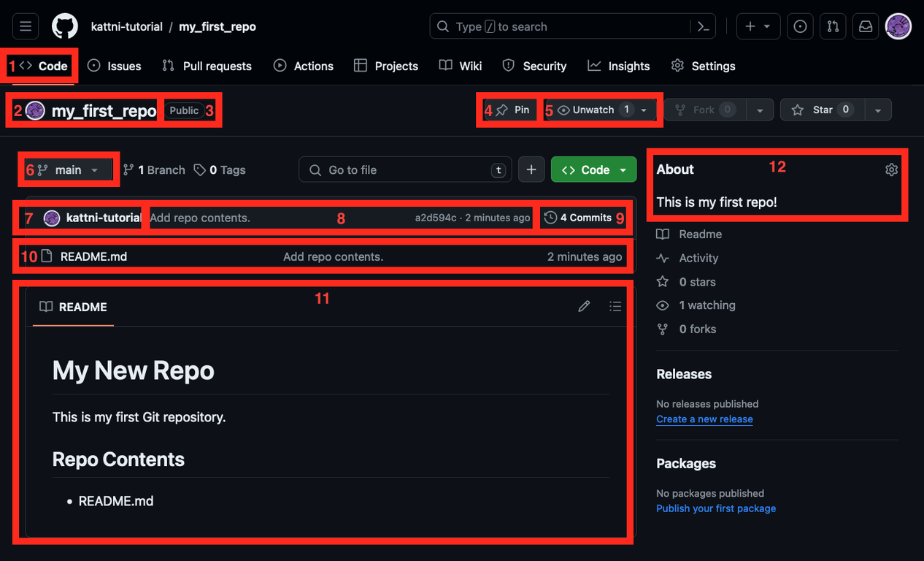Edit the README with pencil icon
This screenshot has height=561, width=924.
584,307
